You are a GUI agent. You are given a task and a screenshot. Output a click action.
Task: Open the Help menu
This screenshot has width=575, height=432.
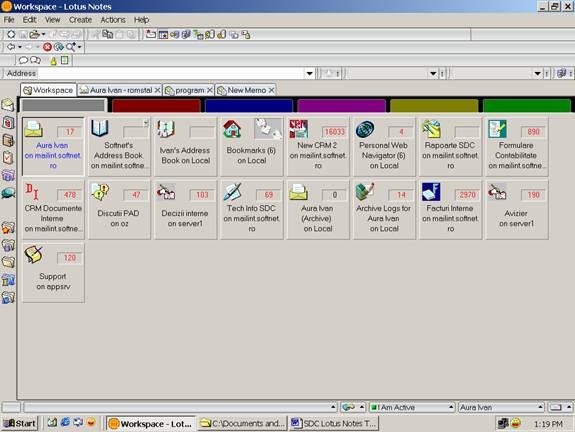(141, 20)
